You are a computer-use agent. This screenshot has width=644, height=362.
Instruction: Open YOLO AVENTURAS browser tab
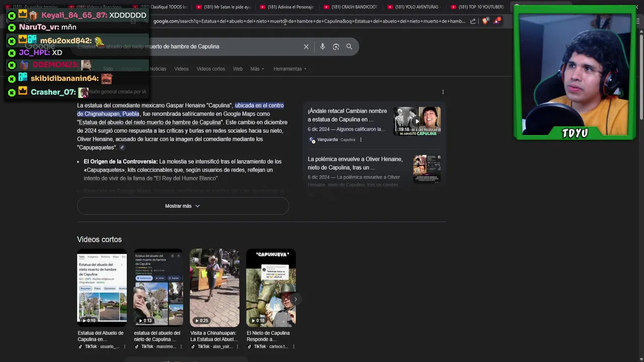[x=414, y=7]
